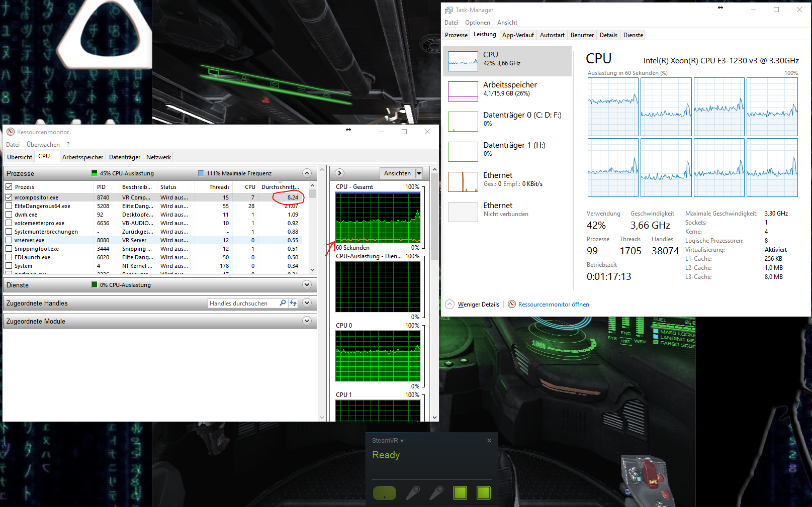Close the SteamVR status window
812x507 pixels.
point(489,440)
